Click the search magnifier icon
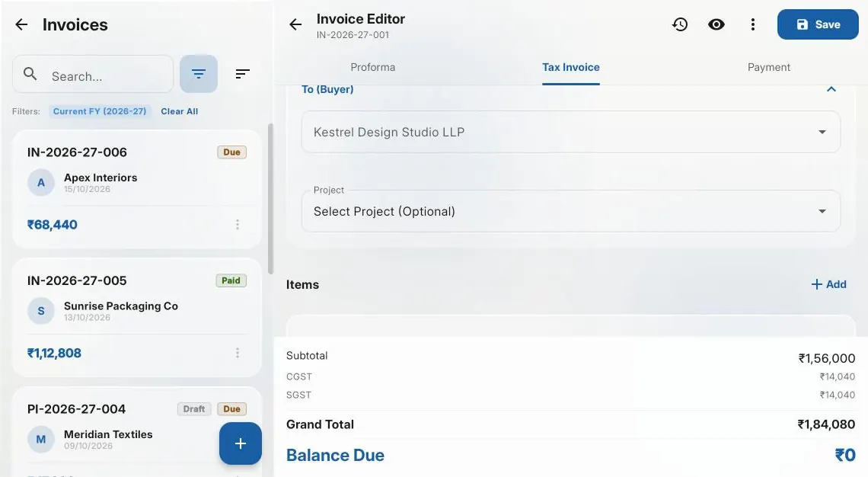The width and height of the screenshot is (868, 477). (x=30, y=74)
